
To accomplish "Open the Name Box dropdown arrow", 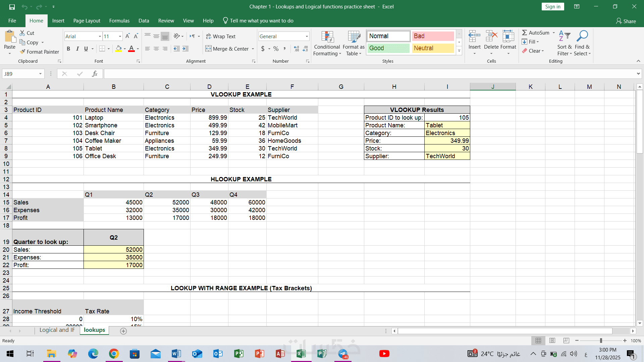I will [40, 74].
